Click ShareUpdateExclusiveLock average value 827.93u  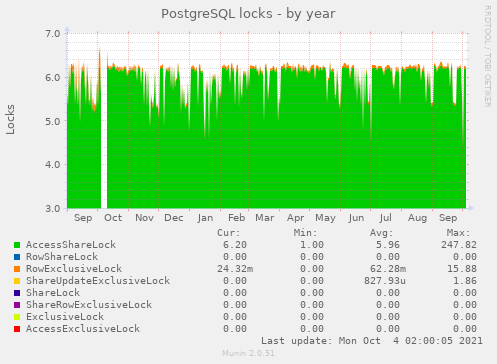click(385, 281)
